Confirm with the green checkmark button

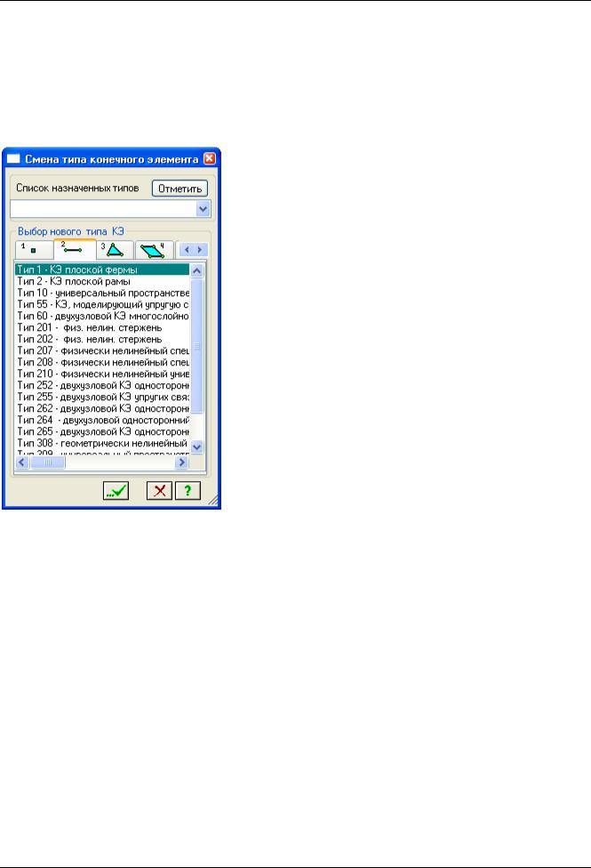tap(116, 490)
